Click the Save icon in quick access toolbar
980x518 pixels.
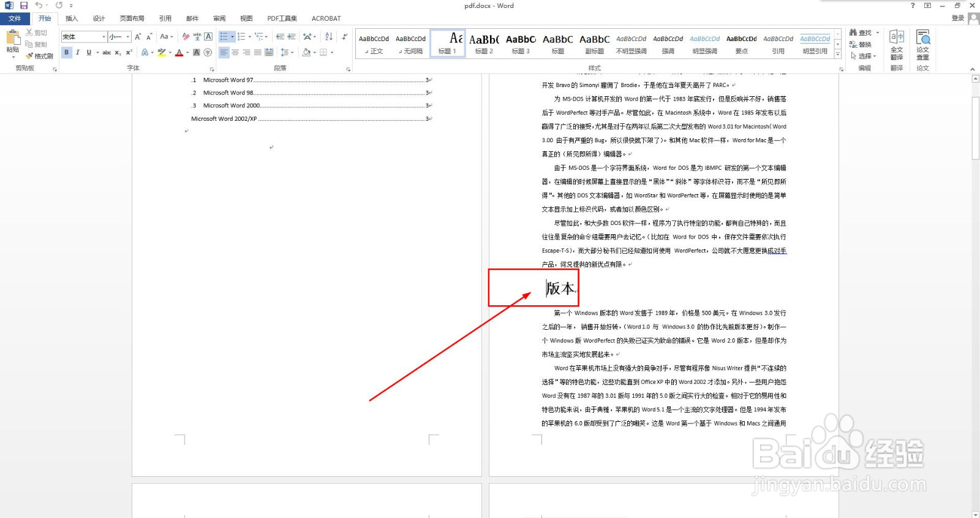24,6
